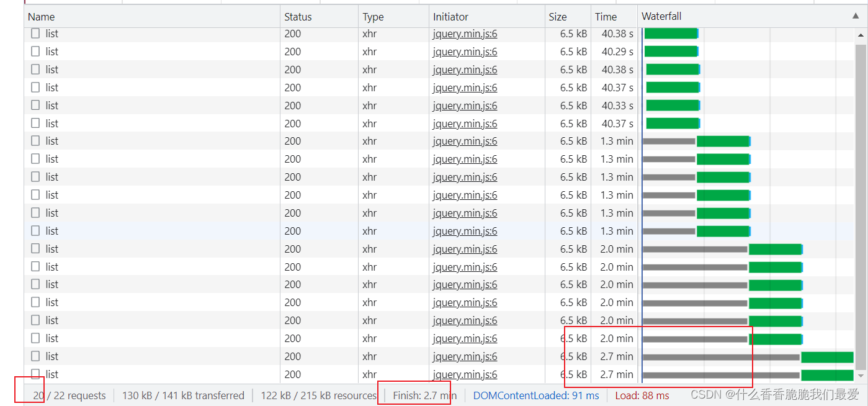Screen dimensions: 868x406
Task: Click the file icon in the 40.29 s row
Action: tap(35, 52)
